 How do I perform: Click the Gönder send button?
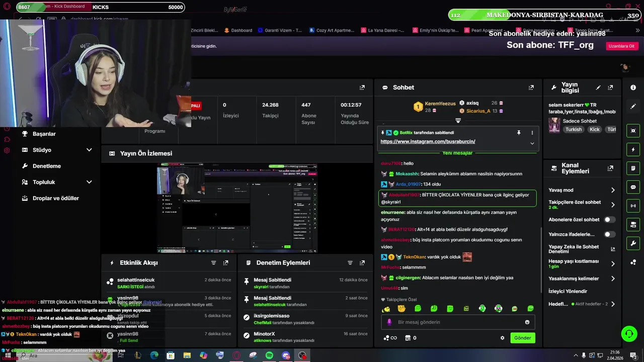point(522,338)
